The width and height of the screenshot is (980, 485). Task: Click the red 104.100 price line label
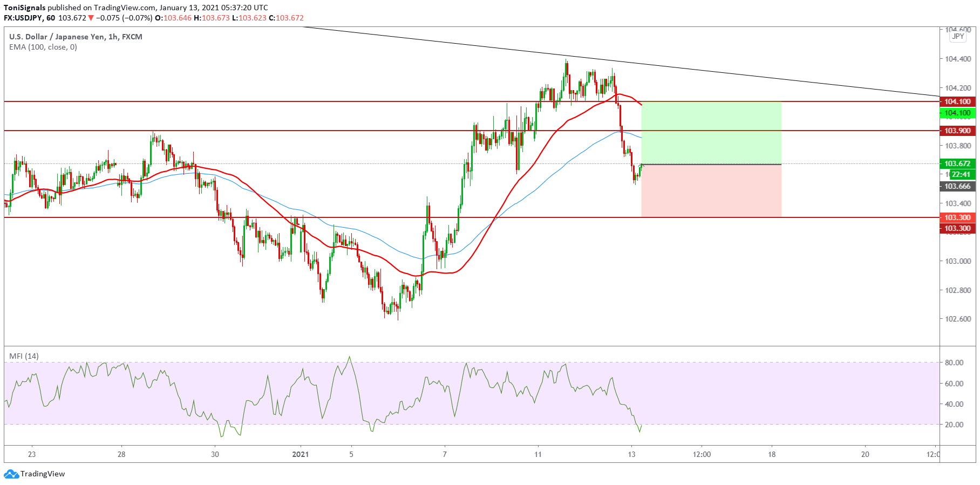click(x=957, y=101)
